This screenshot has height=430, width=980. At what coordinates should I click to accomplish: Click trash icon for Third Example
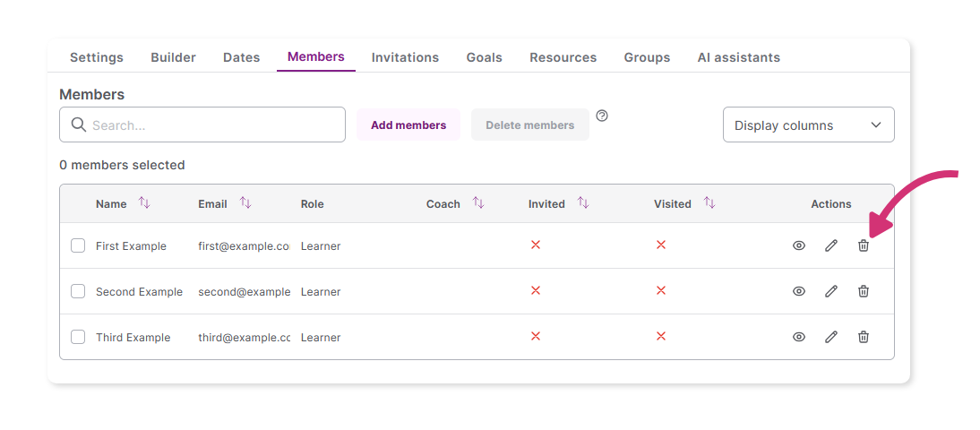click(x=864, y=337)
